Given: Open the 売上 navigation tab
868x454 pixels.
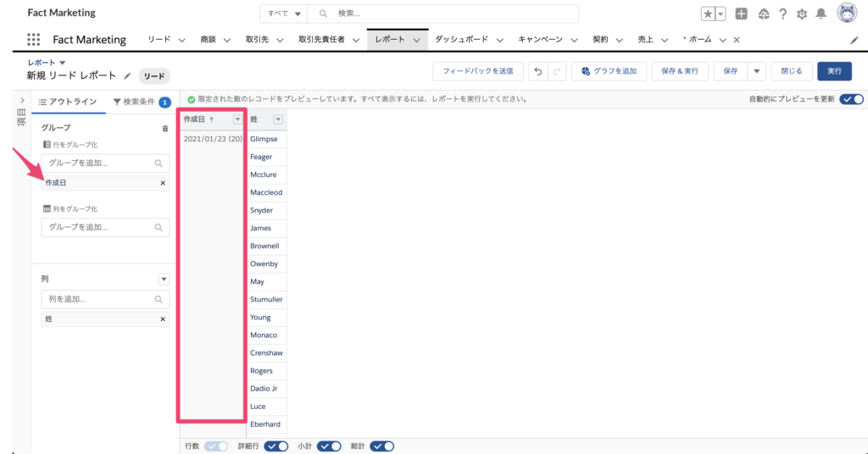Looking at the screenshot, I should 645,40.
